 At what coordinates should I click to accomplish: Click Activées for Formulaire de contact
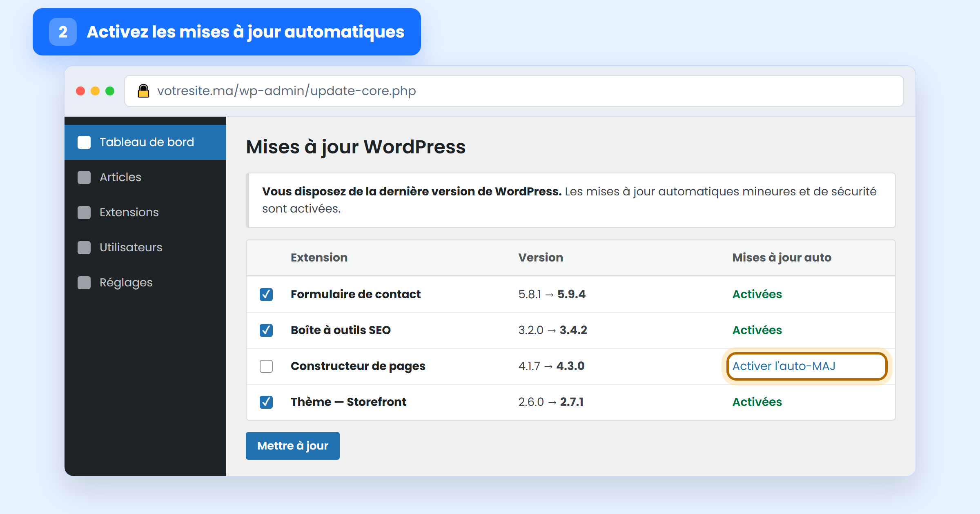pos(757,295)
